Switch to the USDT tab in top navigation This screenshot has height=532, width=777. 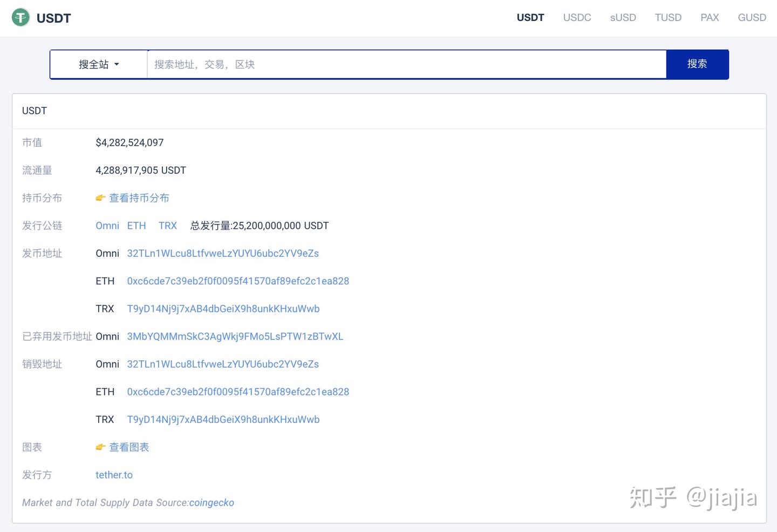[530, 18]
